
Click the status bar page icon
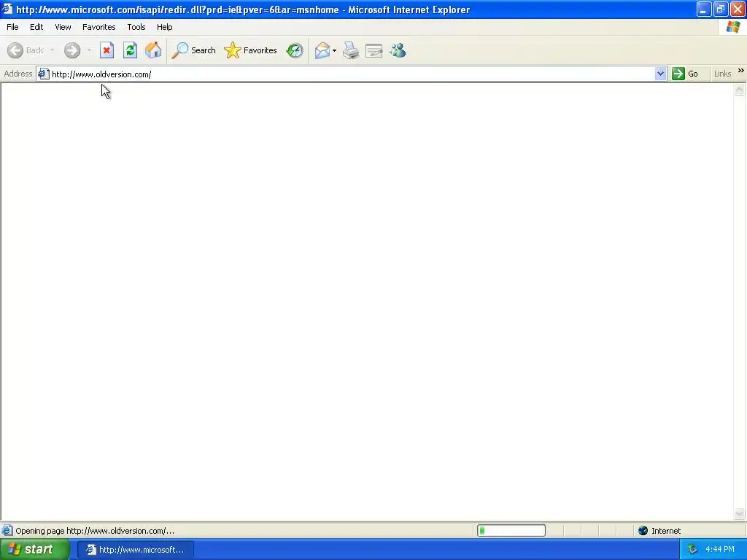click(x=7, y=531)
